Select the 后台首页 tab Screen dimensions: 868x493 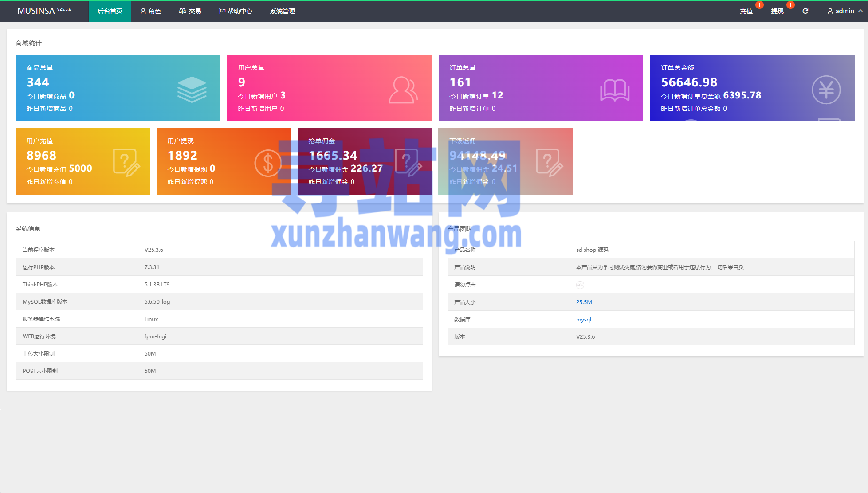click(110, 11)
